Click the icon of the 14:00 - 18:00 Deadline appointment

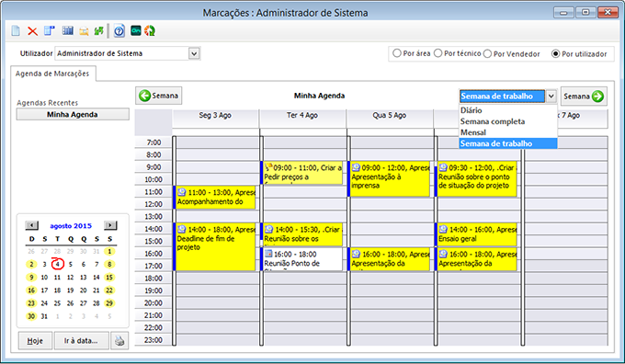[x=182, y=229]
